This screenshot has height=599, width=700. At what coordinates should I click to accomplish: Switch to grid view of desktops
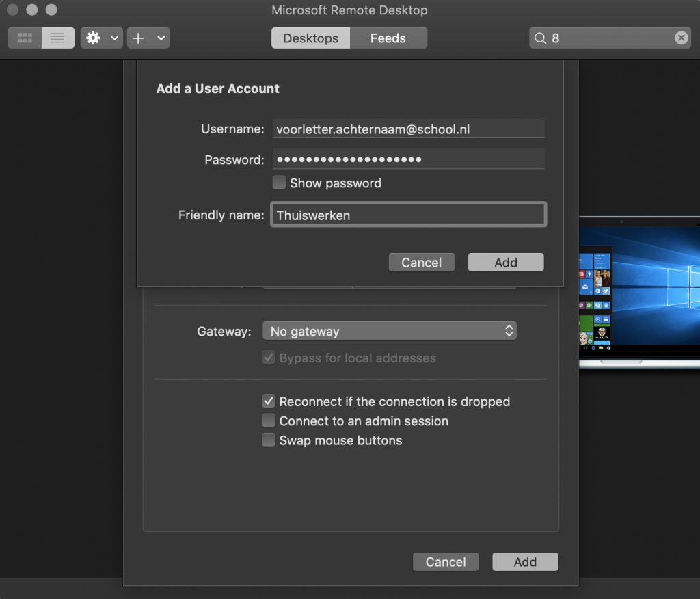coord(25,38)
